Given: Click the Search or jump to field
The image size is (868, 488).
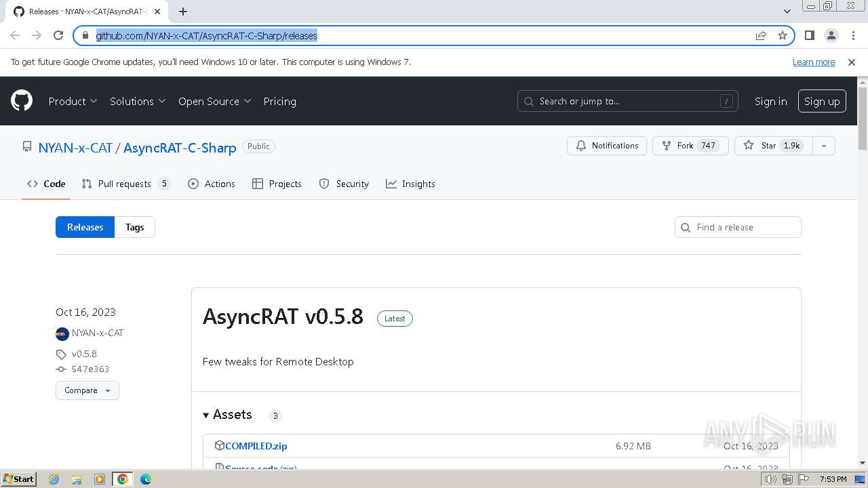Looking at the screenshot, I should click(628, 101).
